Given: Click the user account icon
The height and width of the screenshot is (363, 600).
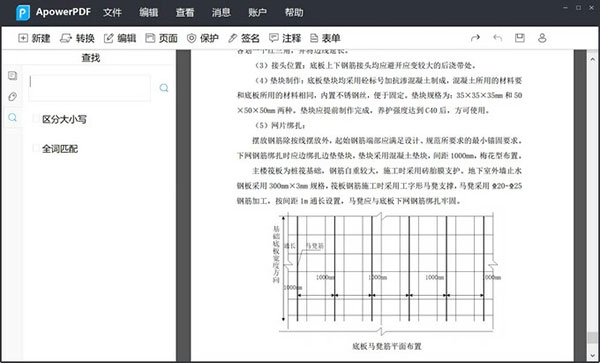Looking at the screenshot, I should [542, 38].
